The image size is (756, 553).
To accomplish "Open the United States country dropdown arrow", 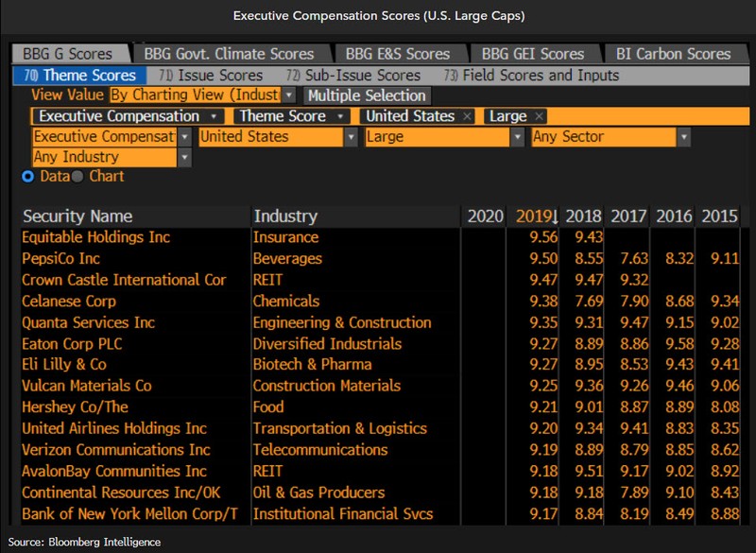I will tap(351, 137).
